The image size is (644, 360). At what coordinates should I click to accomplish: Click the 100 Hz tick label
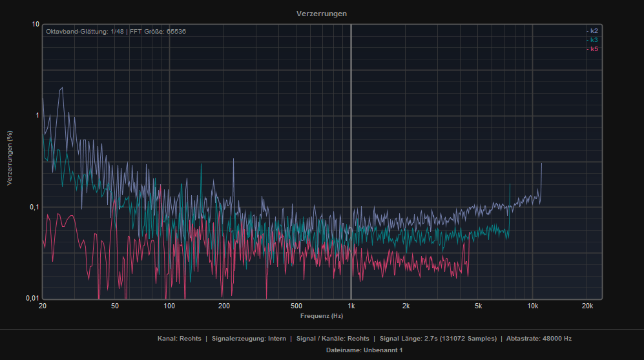pos(169,306)
